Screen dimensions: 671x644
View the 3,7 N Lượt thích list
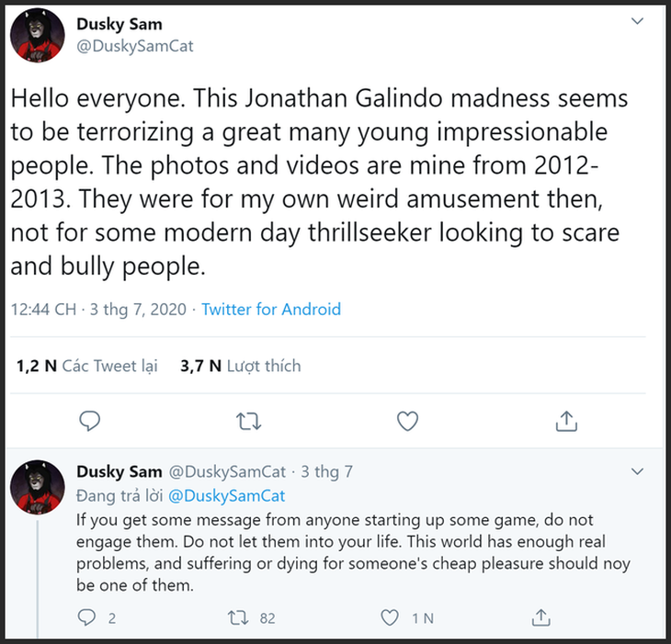tap(241, 366)
